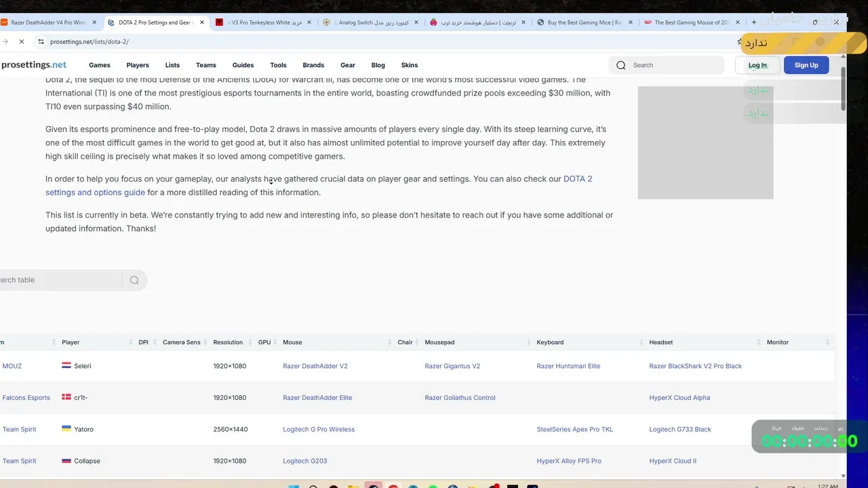Open the Razer Gigantus V2 mousepad link
Image resolution: width=868 pixels, height=488 pixels.
point(452,366)
